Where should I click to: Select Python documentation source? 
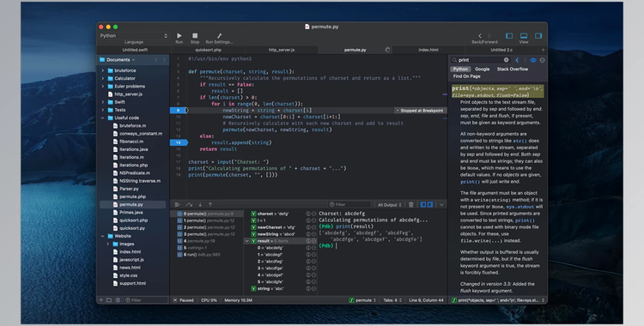pyautogui.click(x=460, y=69)
